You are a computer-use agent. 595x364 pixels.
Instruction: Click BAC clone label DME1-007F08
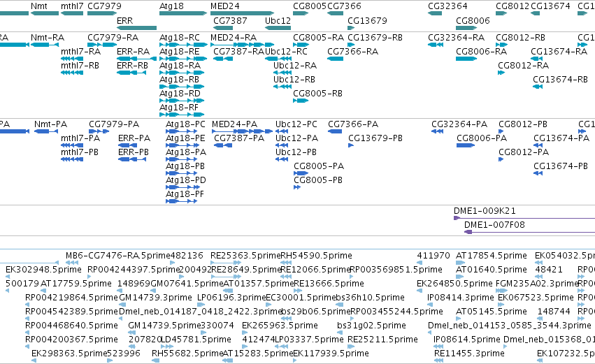click(495, 225)
